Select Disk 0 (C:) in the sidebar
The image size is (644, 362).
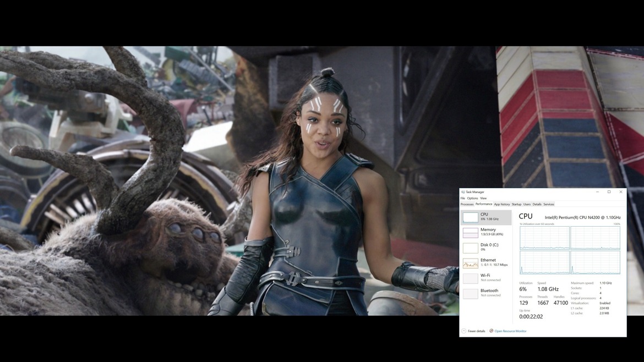click(486, 248)
